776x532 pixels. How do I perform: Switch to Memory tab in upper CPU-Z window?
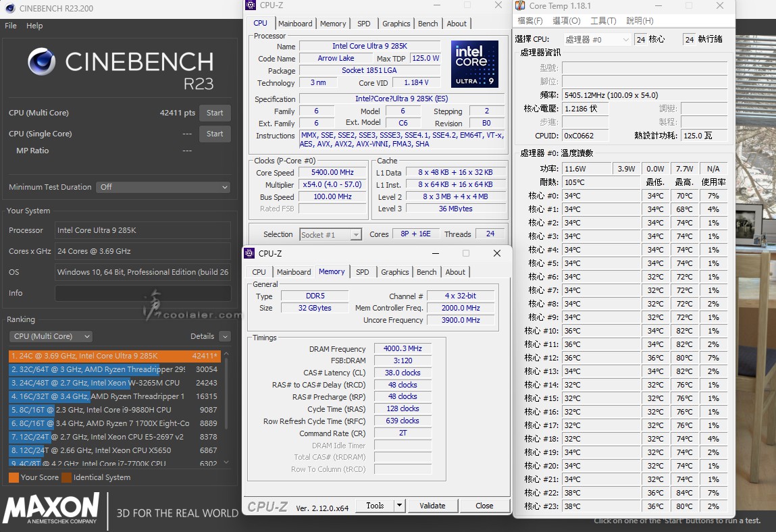pyautogui.click(x=333, y=23)
